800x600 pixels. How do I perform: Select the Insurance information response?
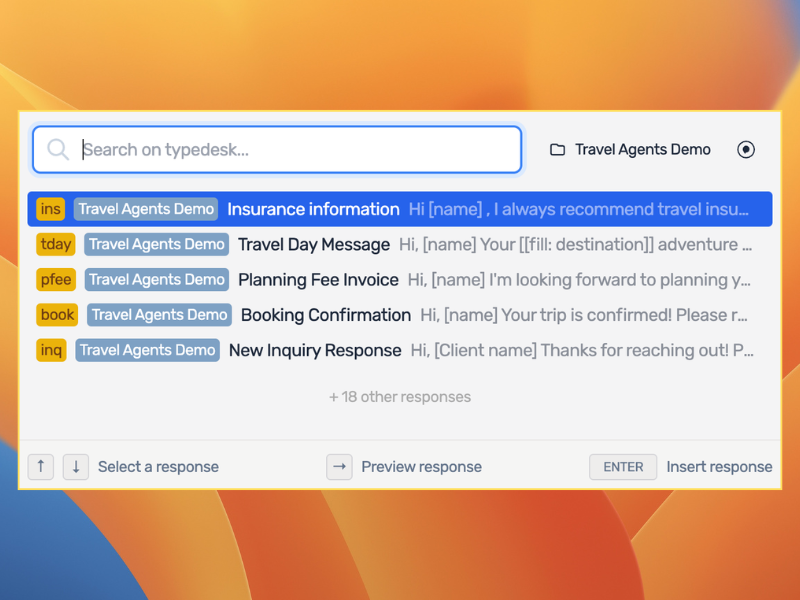tap(400, 209)
